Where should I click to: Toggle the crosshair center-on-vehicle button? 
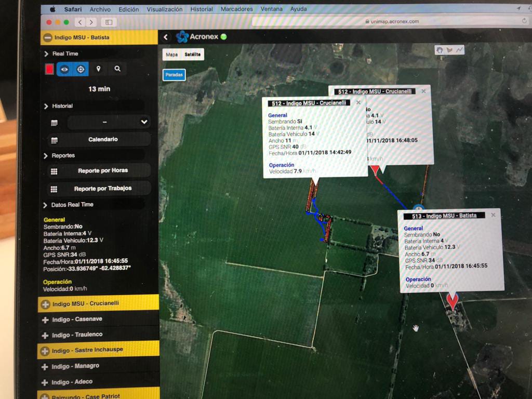81,69
